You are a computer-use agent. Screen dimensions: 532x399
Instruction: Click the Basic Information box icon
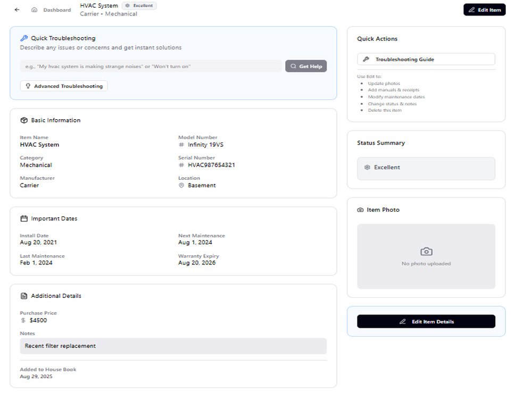[x=24, y=120]
